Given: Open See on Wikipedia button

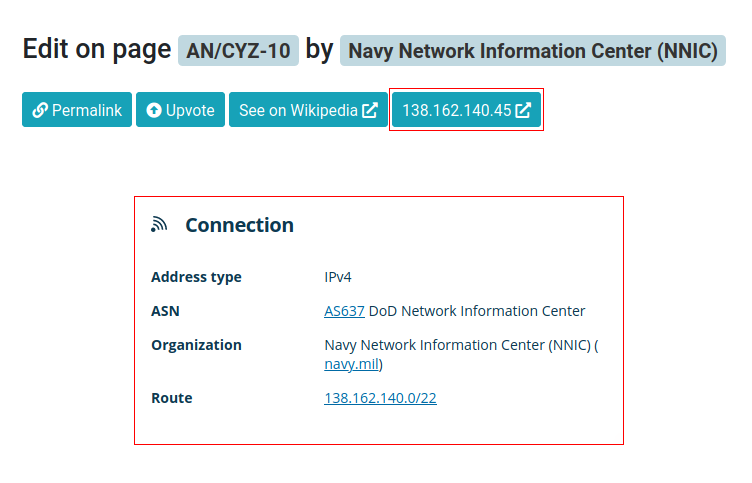Looking at the screenshot, I should coord(308,110).
